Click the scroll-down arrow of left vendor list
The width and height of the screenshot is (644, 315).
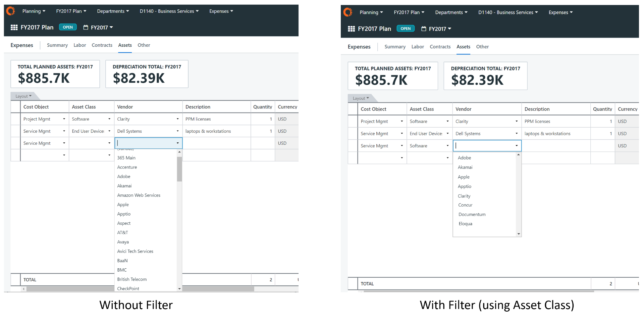(179, 289)
